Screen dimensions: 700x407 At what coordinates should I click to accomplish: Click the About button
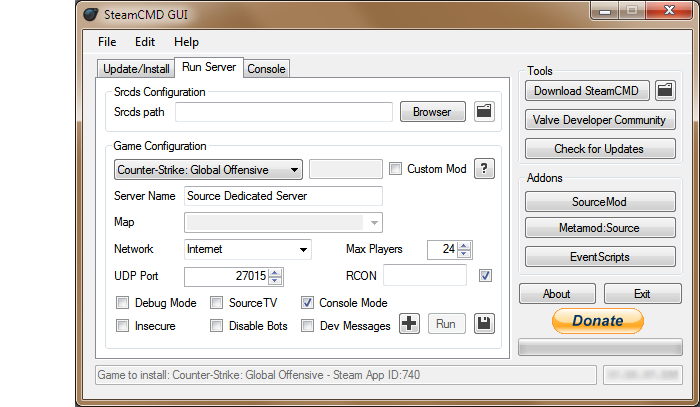coord(557,294)
